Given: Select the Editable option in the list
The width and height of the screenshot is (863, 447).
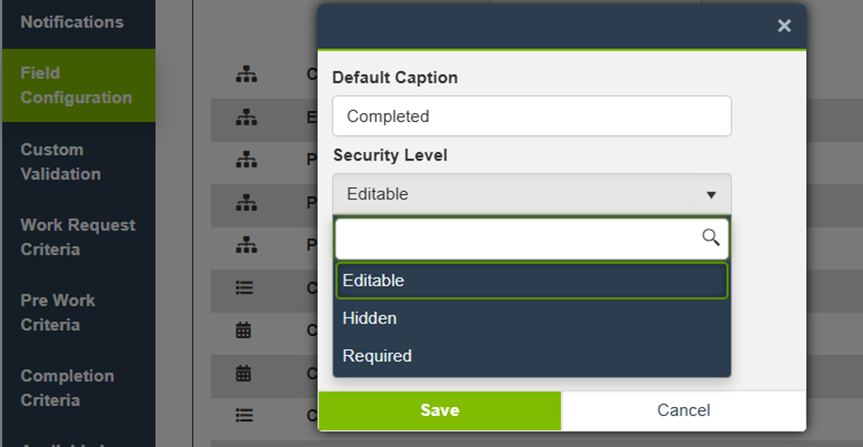Looking at the screenshot, I should pyautogui.click(x=531, y=281).
